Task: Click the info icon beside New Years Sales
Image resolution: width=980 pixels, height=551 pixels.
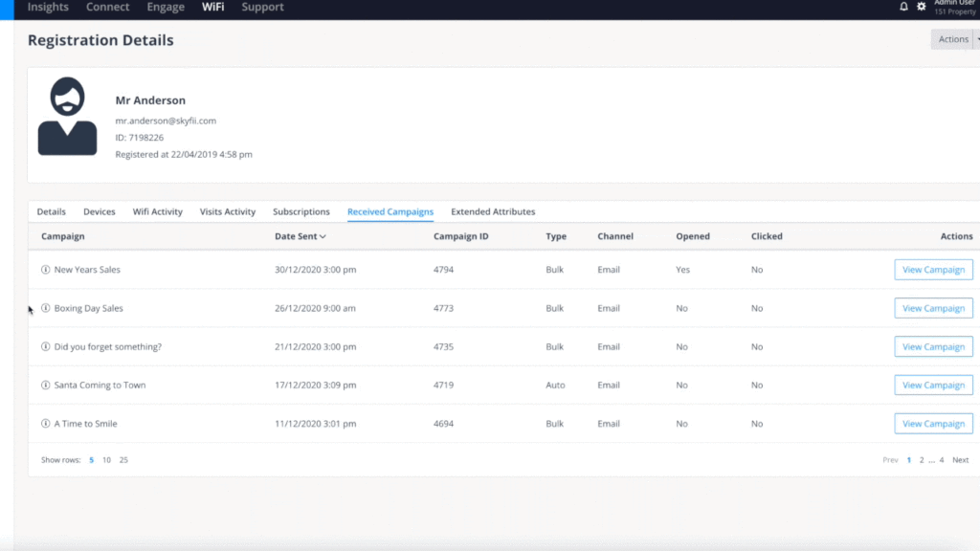Action: (45, 270)
